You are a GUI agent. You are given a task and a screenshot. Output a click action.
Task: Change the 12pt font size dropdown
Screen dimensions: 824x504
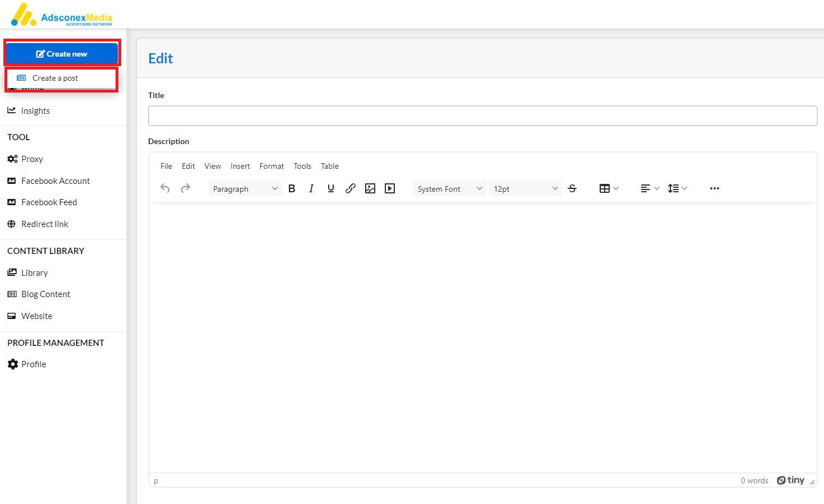(525, 189)
